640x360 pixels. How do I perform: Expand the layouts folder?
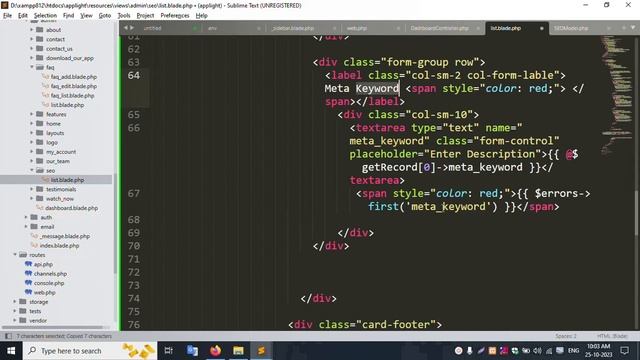pyautogui.click(x=32, y=133)
